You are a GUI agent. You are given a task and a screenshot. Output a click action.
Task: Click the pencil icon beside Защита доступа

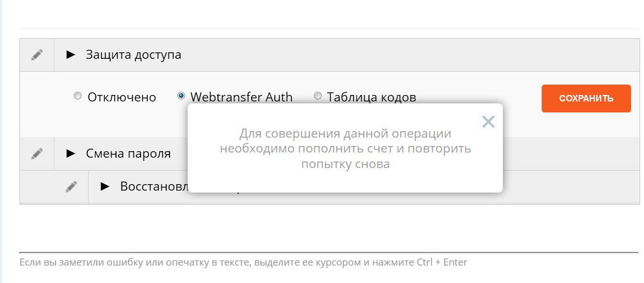pyautogui.click(x=37, y=55)
